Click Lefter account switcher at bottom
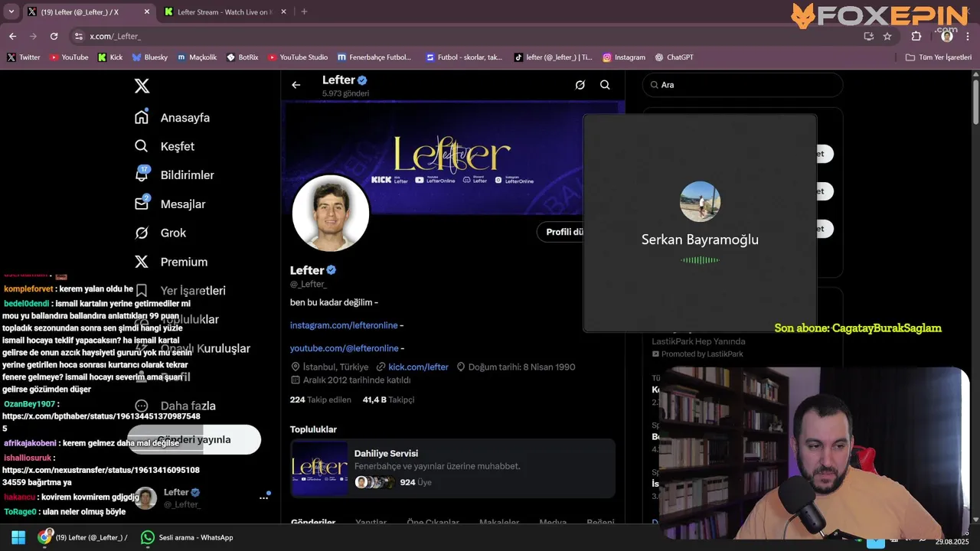 point(202,497)
